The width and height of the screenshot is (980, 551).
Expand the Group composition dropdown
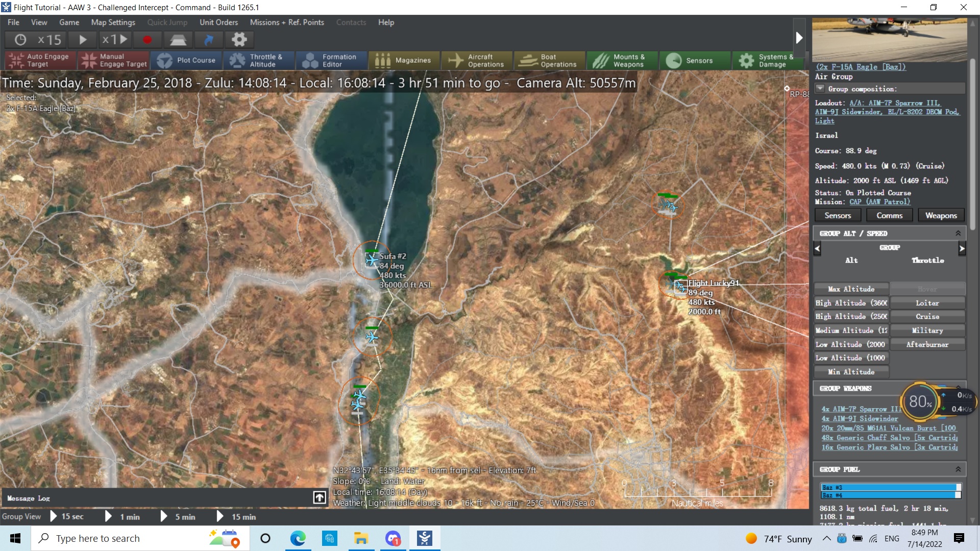(x=820, y=89)
